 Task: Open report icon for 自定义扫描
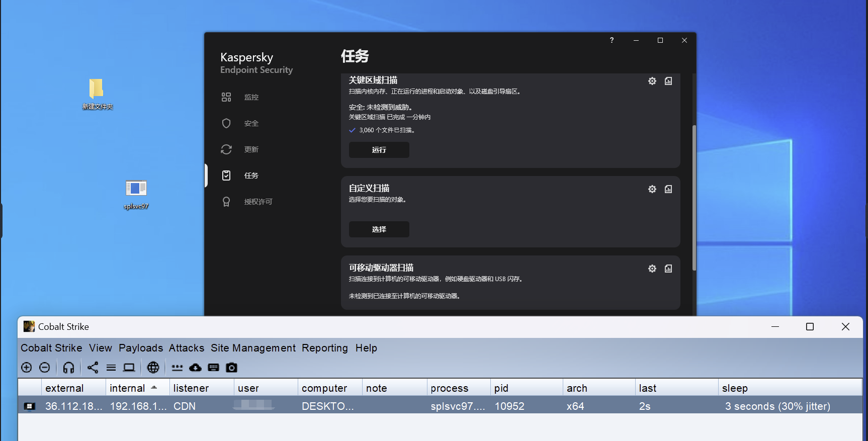point(668,189)
